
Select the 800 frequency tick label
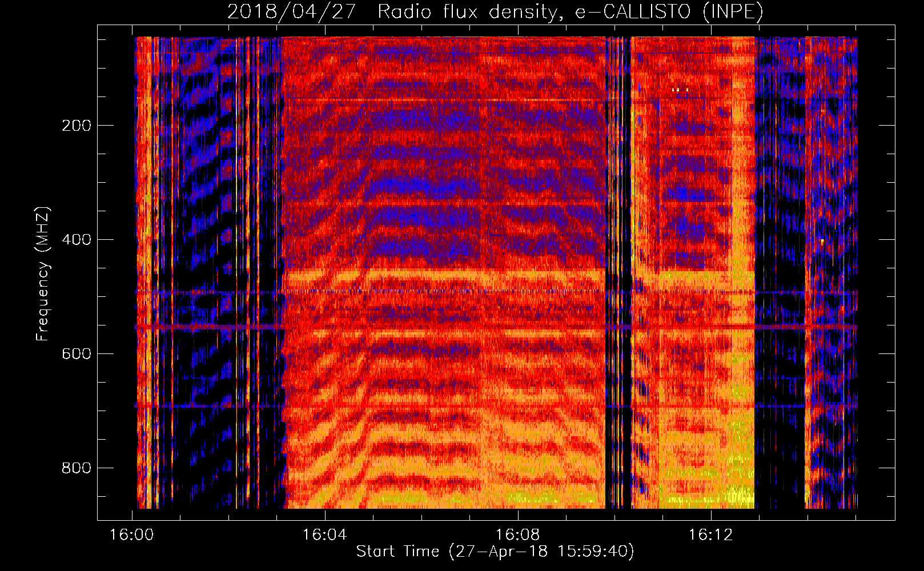click(77, 468)
